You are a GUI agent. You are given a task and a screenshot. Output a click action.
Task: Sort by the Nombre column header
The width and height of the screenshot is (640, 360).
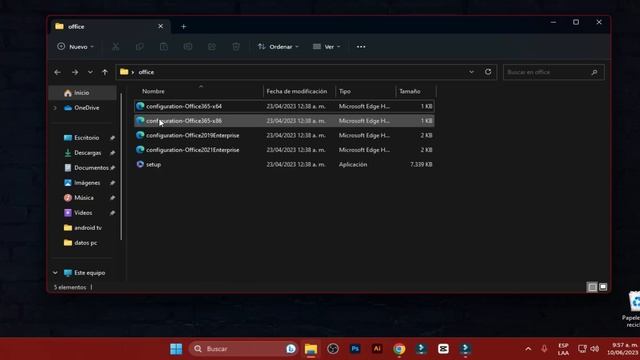[200, 91]
